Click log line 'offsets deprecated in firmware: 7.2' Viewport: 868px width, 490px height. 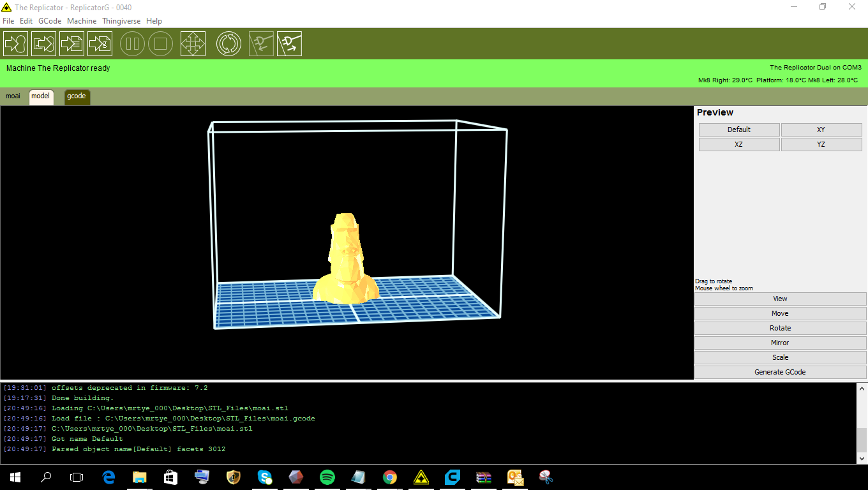130,388
